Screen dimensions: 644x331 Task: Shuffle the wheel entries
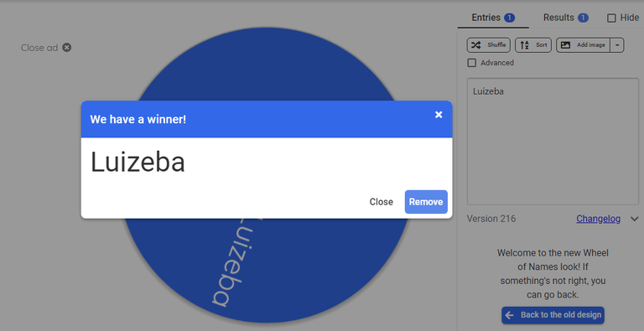(488, 45)
